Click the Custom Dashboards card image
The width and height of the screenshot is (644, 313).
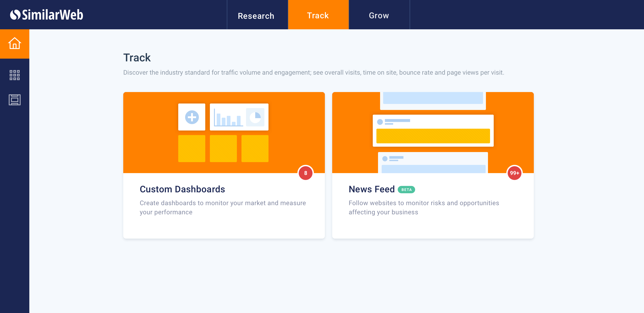pyautogui.click(x=224, y=132)
